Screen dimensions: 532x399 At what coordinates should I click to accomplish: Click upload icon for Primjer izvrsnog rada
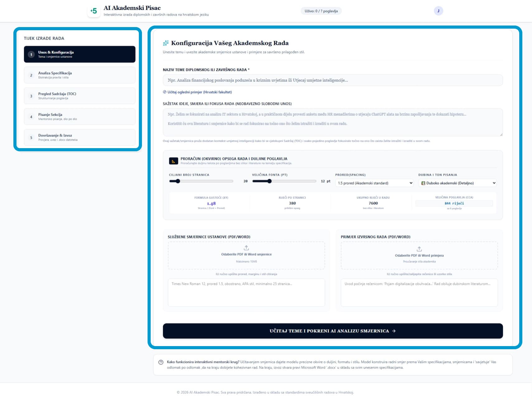click(419, 249)
